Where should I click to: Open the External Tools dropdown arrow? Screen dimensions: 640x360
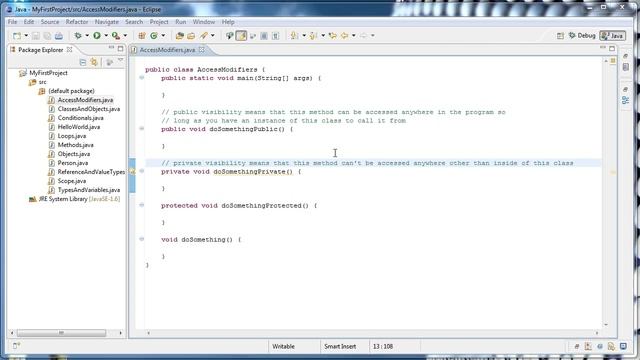[125, 36]
